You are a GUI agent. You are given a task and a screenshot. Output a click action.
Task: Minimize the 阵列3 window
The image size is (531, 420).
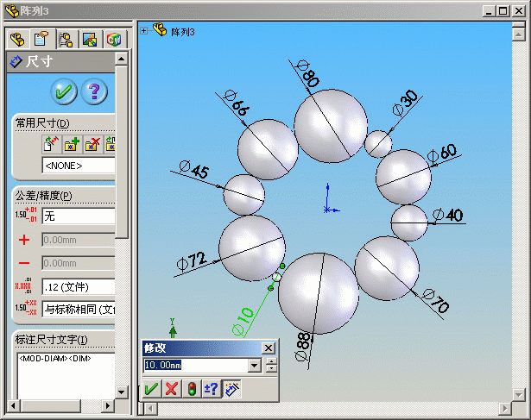click(x=489, y=11)
